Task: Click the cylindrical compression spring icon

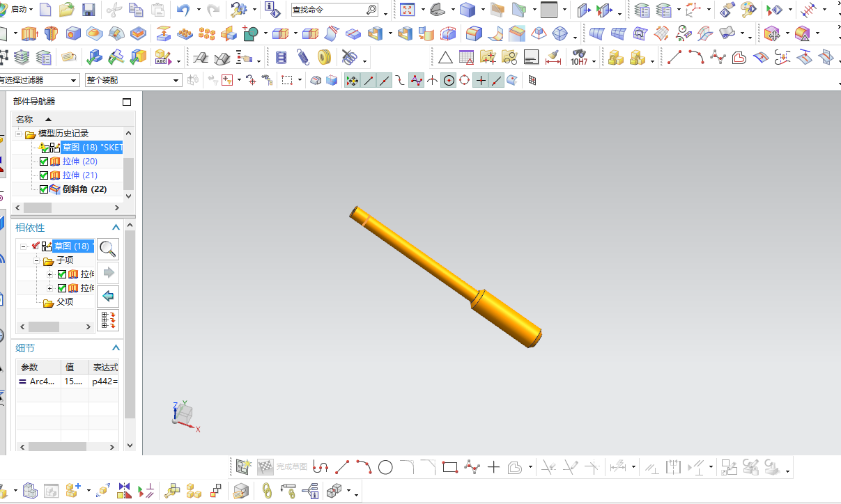Action: pos(281,57)
